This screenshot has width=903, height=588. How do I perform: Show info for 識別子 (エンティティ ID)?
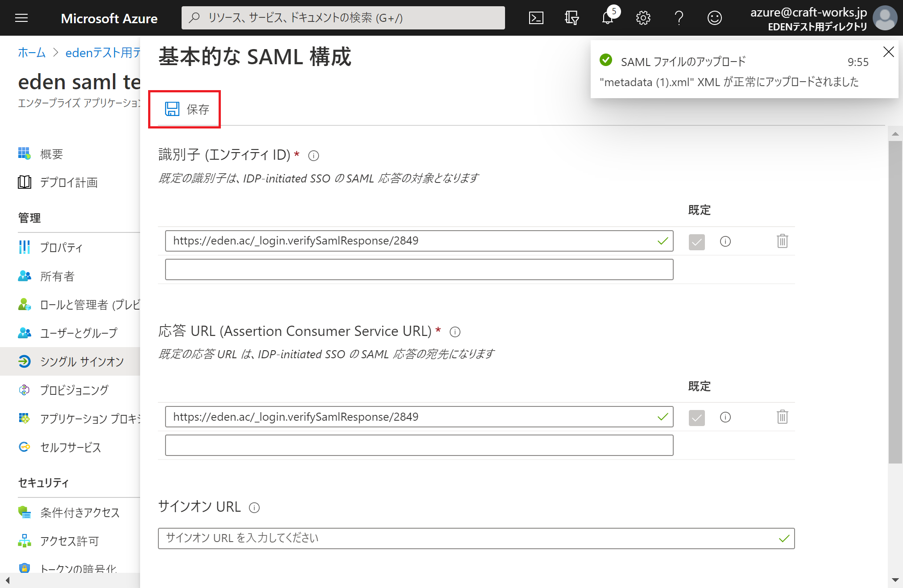314,156
